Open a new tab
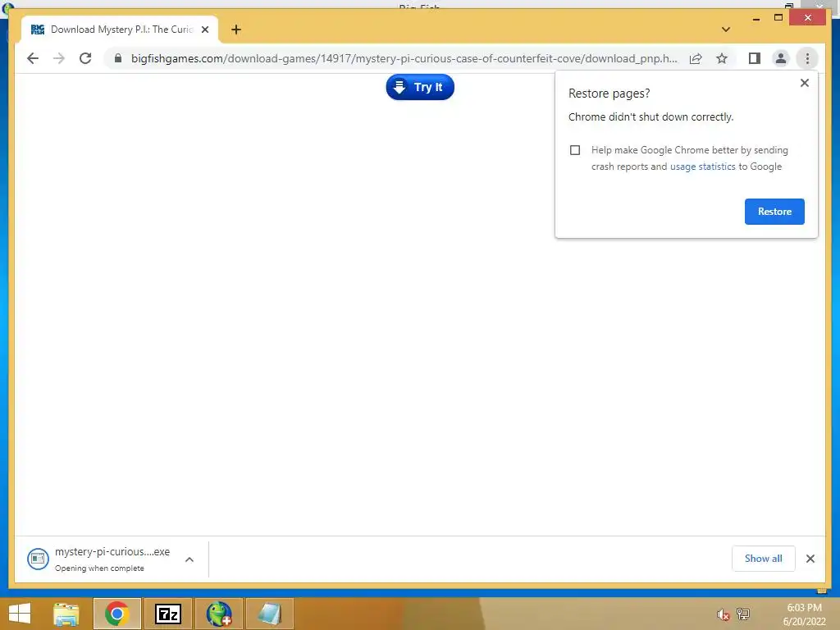This screenshot has height=630, width=840. [x=236, y=30]
